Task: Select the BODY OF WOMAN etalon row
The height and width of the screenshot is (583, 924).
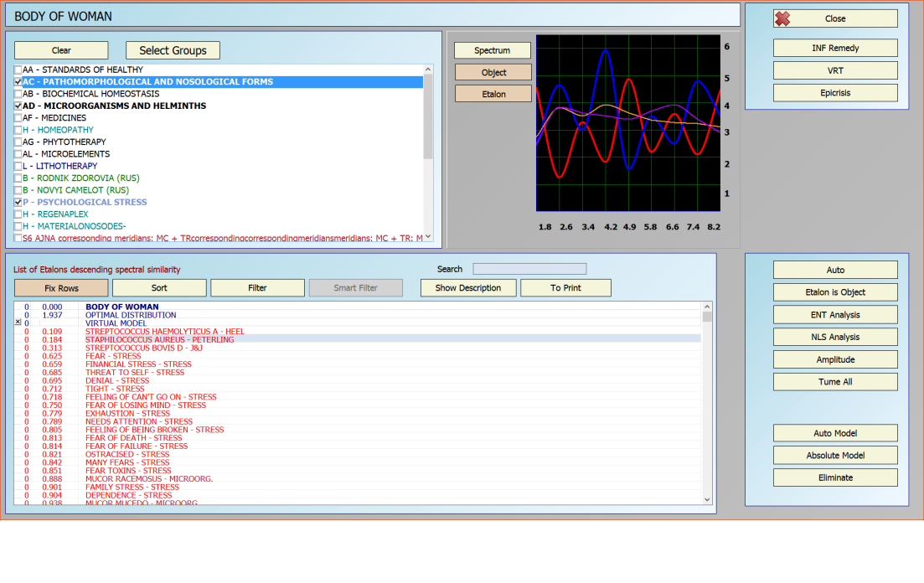Action: pyautogui.click(x=357, y=307)
